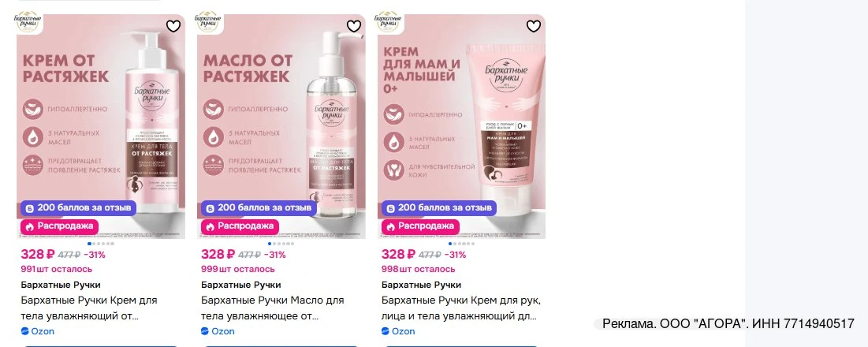
Task: Click heart icon on stretch mark oil card
Action: coord(354,26)
